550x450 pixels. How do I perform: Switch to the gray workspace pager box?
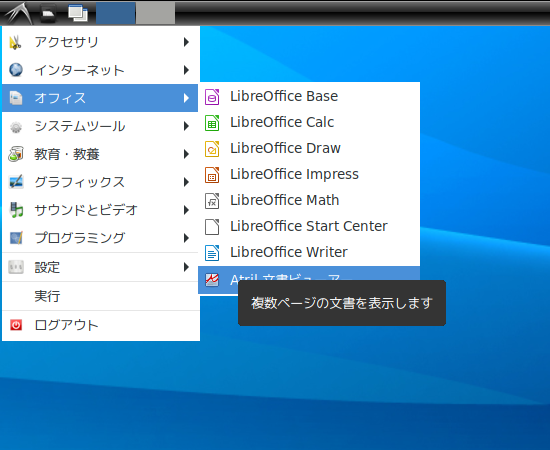coord(155,13)
